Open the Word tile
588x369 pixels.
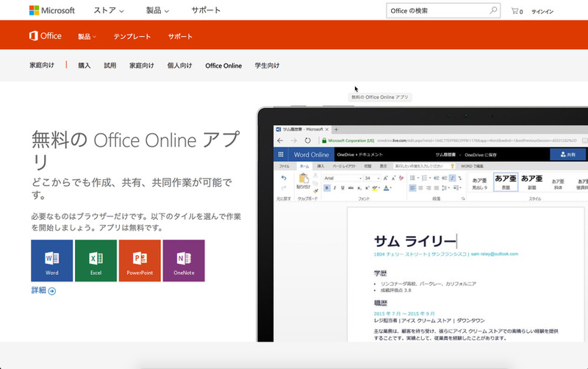[51, 260]
